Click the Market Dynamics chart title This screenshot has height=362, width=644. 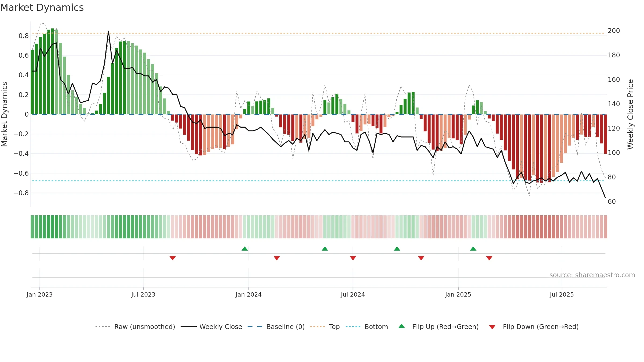click(42, 8)
